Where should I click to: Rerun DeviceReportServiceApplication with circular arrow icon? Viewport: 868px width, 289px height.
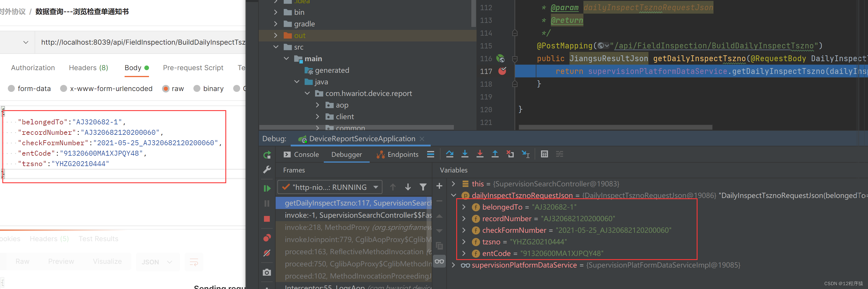tap(267, 155)
